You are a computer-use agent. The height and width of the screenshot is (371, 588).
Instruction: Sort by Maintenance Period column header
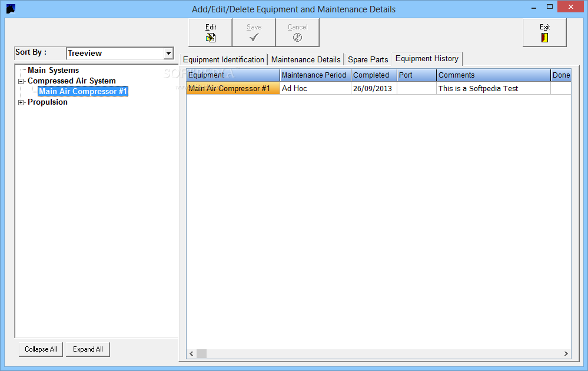pyautogui.click(x=315, y=75)
